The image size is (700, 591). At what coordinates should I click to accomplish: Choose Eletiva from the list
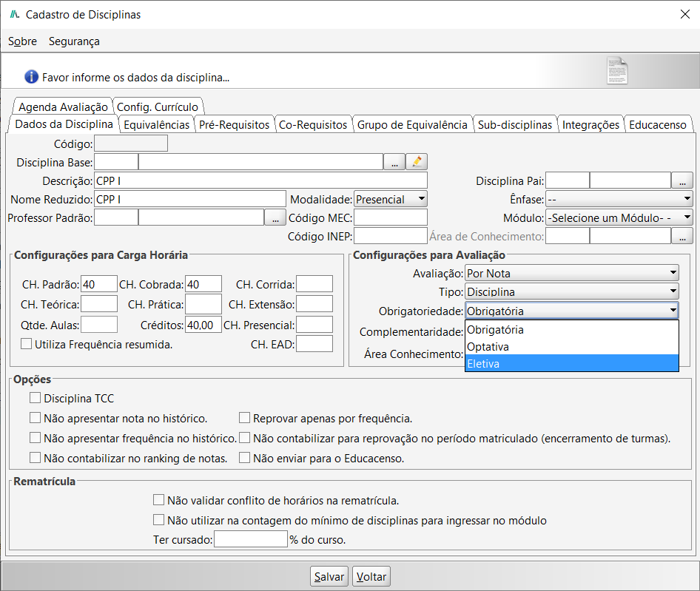click(572, 363)
